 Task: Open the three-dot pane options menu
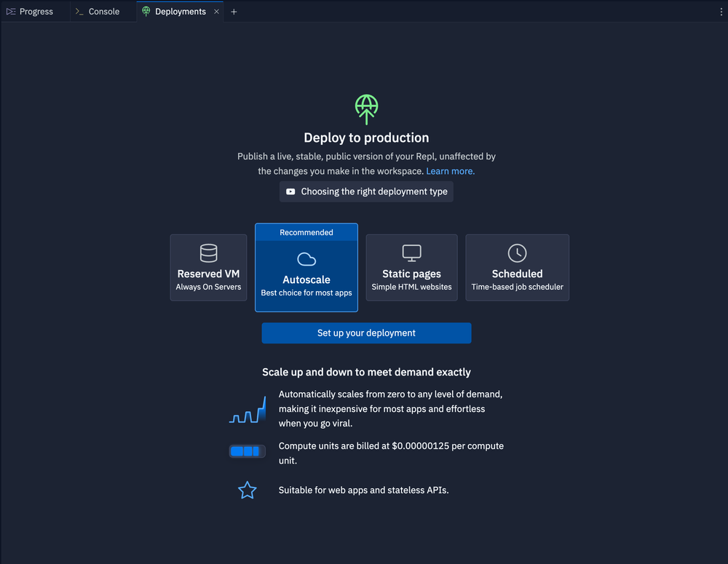click(x=721, y=12)
